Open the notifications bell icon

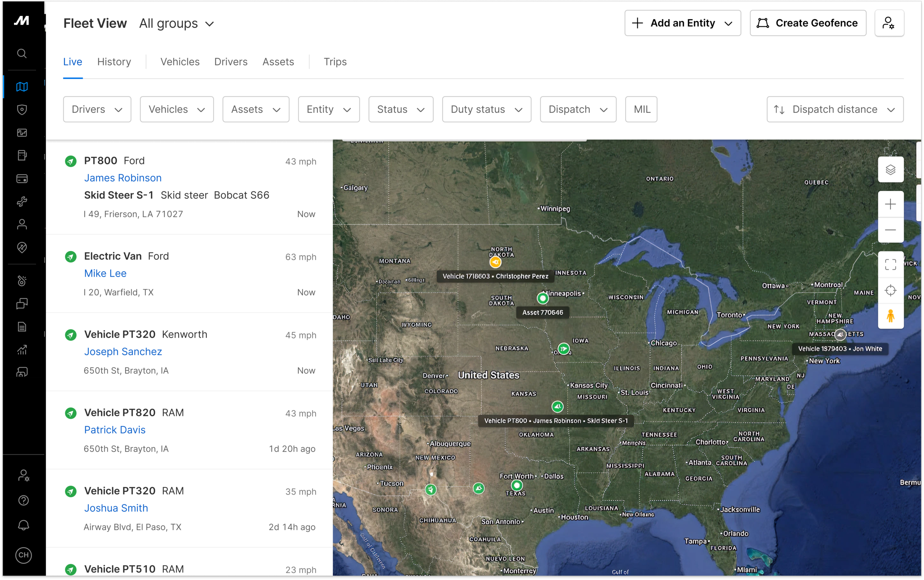tap(23, 525)
